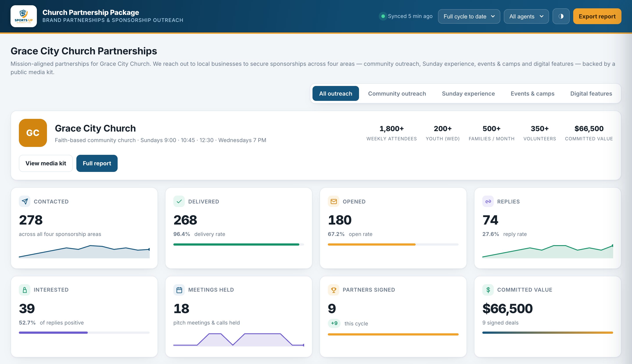
Task: Click the checkmark icon on Delivered card
Action: [179, 202]
